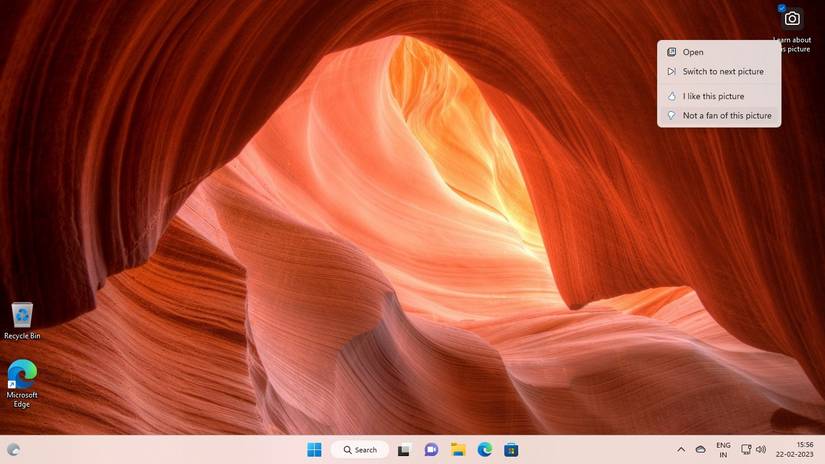Open the Windows Start button
Viewport: 825px width, 464px height.
click(314, 450)
